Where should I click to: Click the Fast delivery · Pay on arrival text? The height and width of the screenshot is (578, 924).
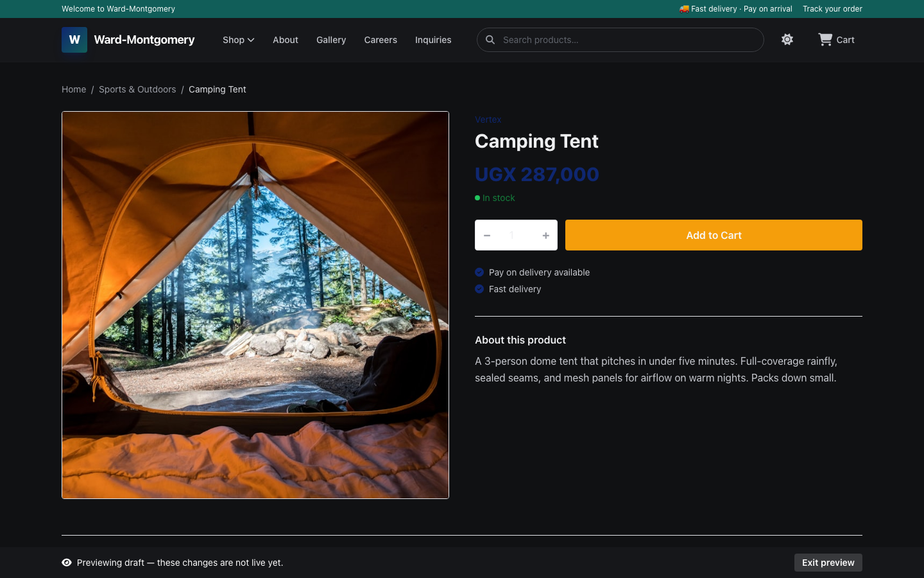click(x=742, y=9)
